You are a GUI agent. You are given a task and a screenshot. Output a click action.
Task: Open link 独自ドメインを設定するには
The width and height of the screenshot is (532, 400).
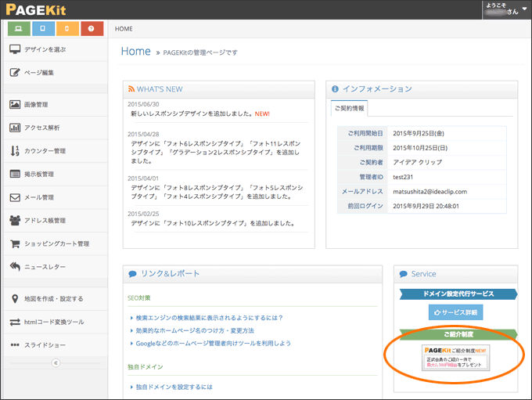click(x=174, y=387)
